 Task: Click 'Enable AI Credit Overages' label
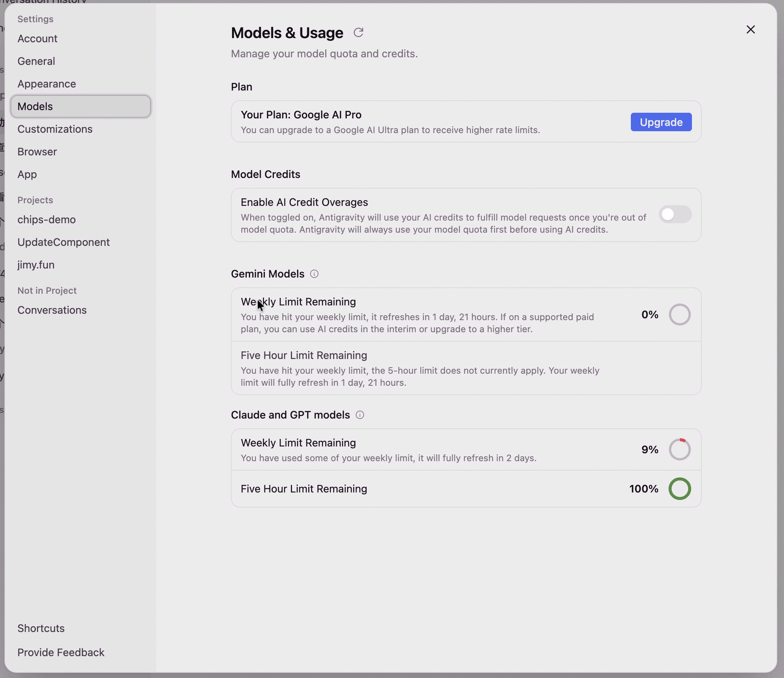pos(304,202)
